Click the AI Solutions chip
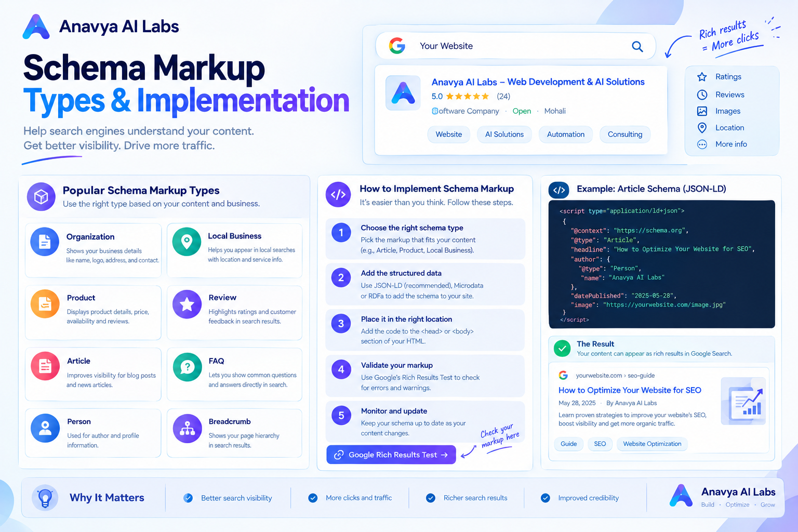 504,134
